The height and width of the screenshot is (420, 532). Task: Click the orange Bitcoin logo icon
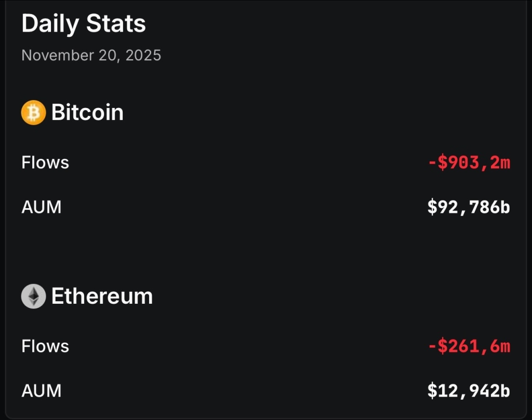coord(33,113)
